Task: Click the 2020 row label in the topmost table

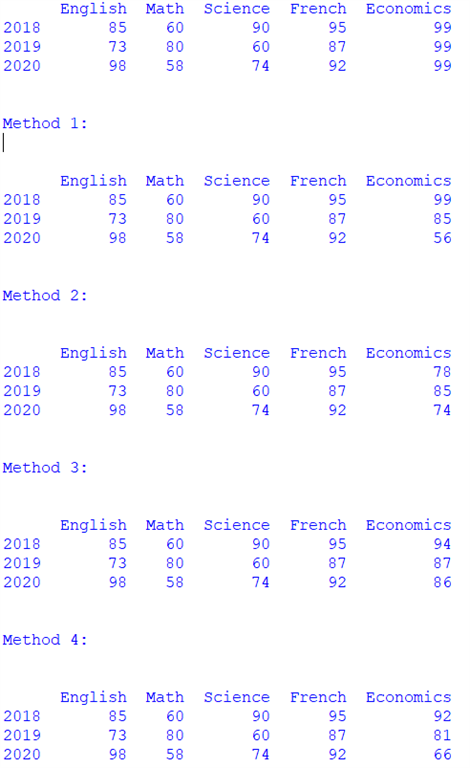Action: 22,66
